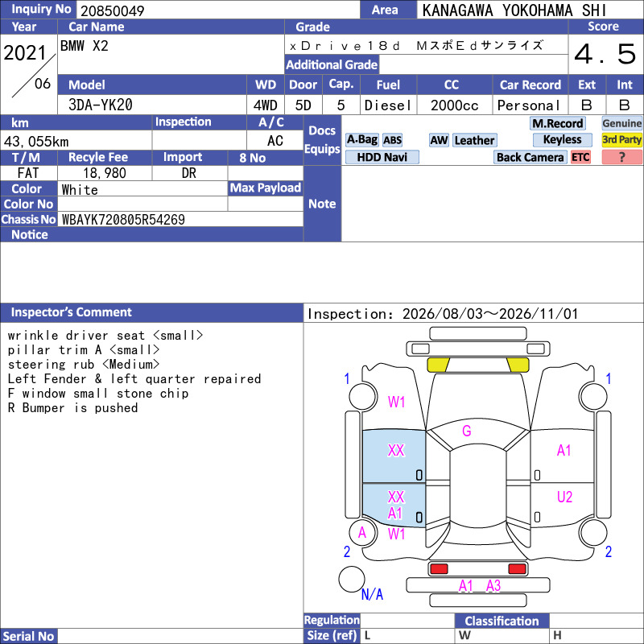Click the FAT transmission value
The image size is (644, 644).
pos(28,173)
